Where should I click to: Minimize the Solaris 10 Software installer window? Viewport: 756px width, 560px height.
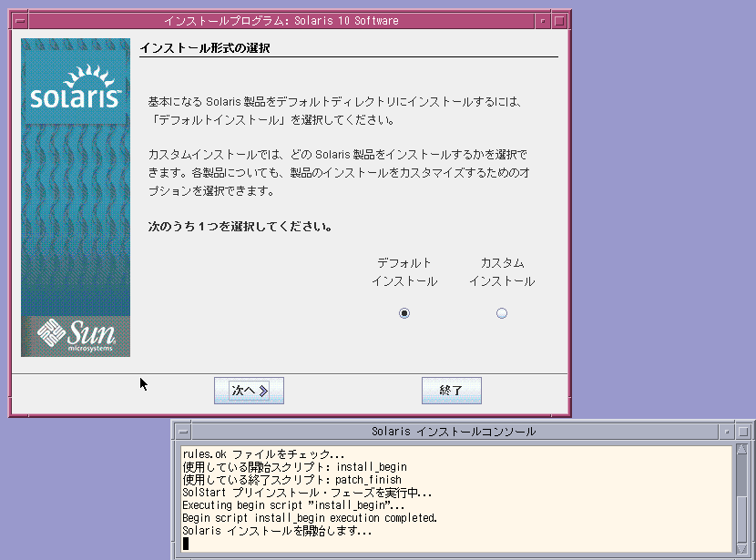[x=543, y=20]
